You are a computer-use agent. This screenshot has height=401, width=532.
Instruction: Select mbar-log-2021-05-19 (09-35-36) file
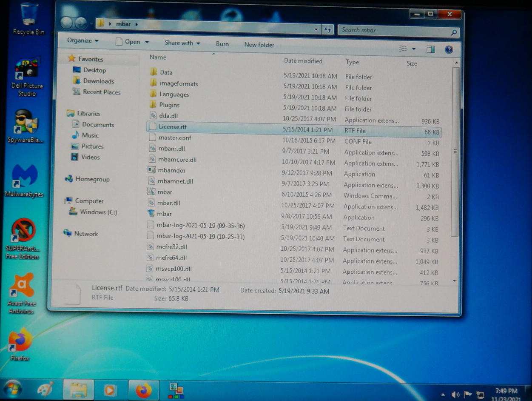point(196,225)
